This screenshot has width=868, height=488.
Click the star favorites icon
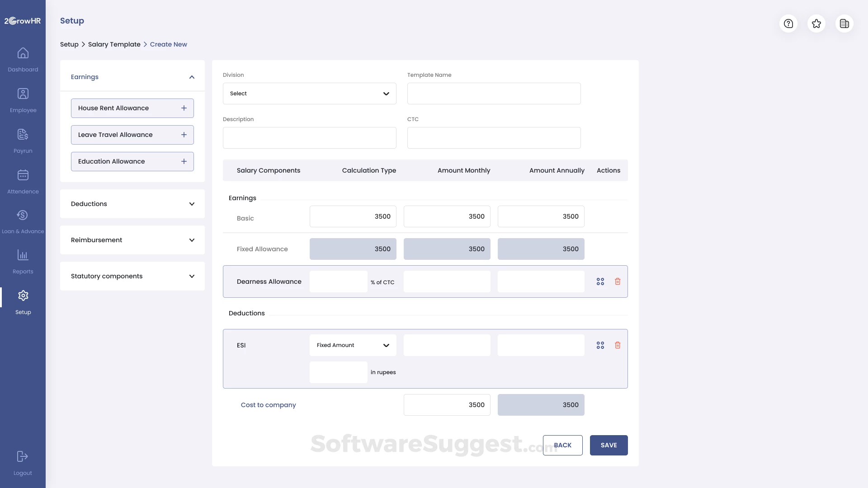click(816, 23)
